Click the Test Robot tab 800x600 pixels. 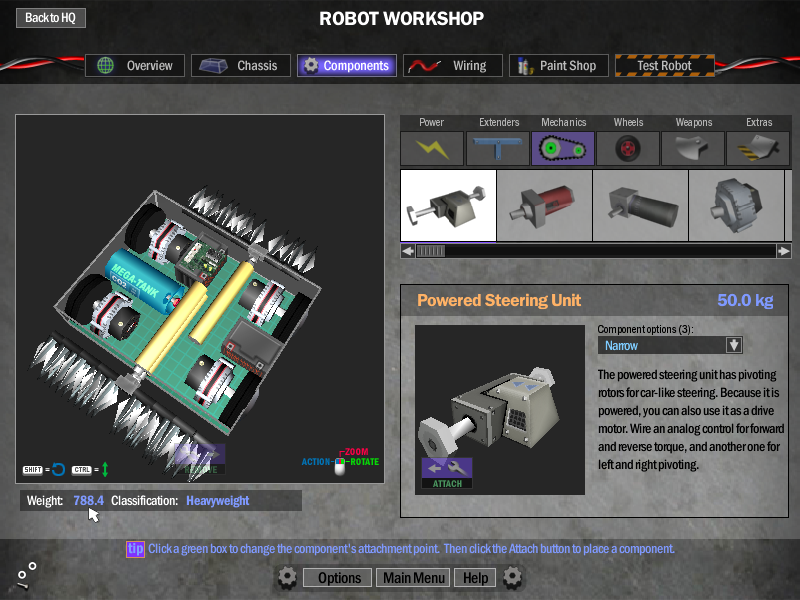pos(665,65)
